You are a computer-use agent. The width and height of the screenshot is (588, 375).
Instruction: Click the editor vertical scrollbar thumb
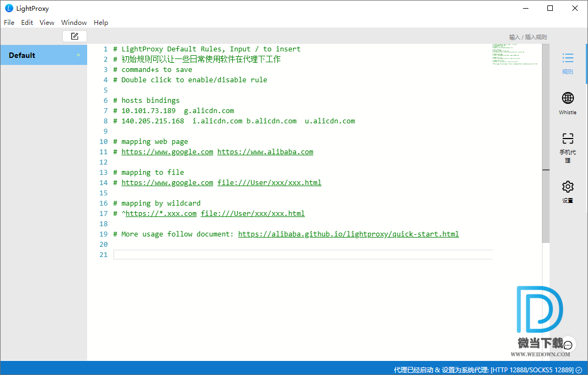pos(546,144)
